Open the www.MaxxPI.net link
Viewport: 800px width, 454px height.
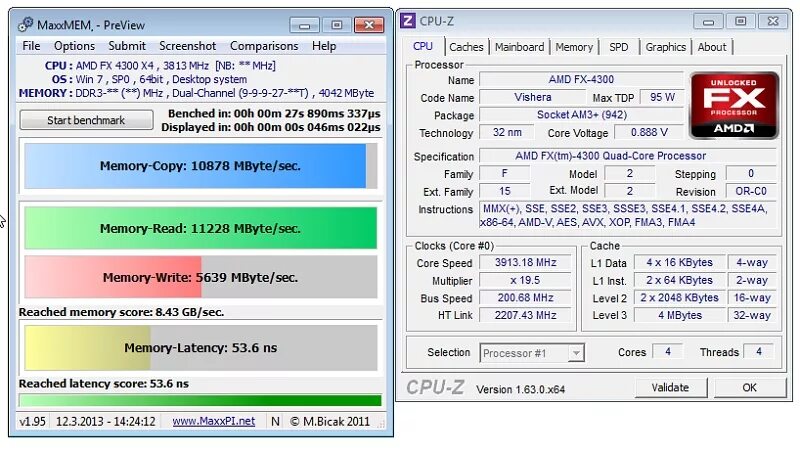coord(214,421)
